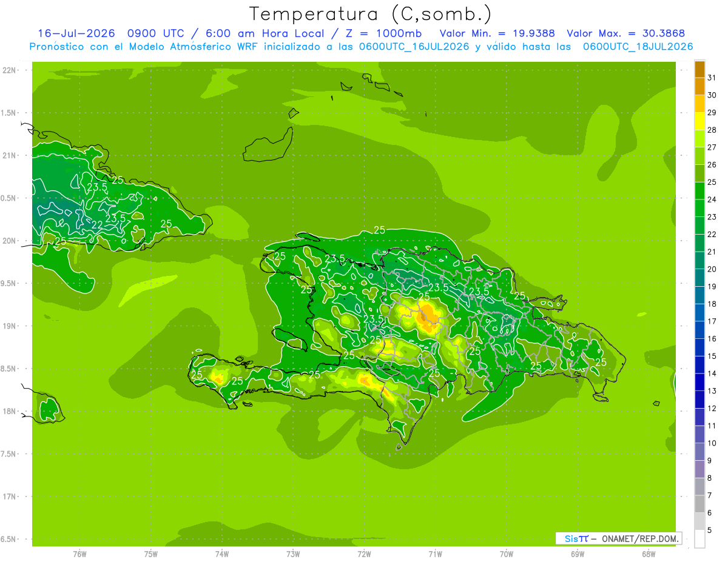The height and width of the screenshot is (562, 728).
Task: Click the 'Modelo Atmosferico WRF' forecast description line
Action: click(x=361, y=47)
